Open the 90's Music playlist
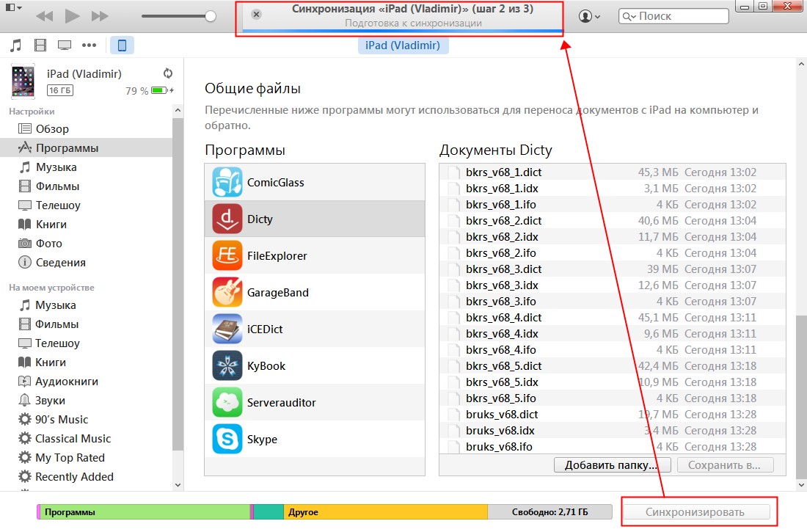The height and width of the screenshot is (532, 807). point(87,419)
